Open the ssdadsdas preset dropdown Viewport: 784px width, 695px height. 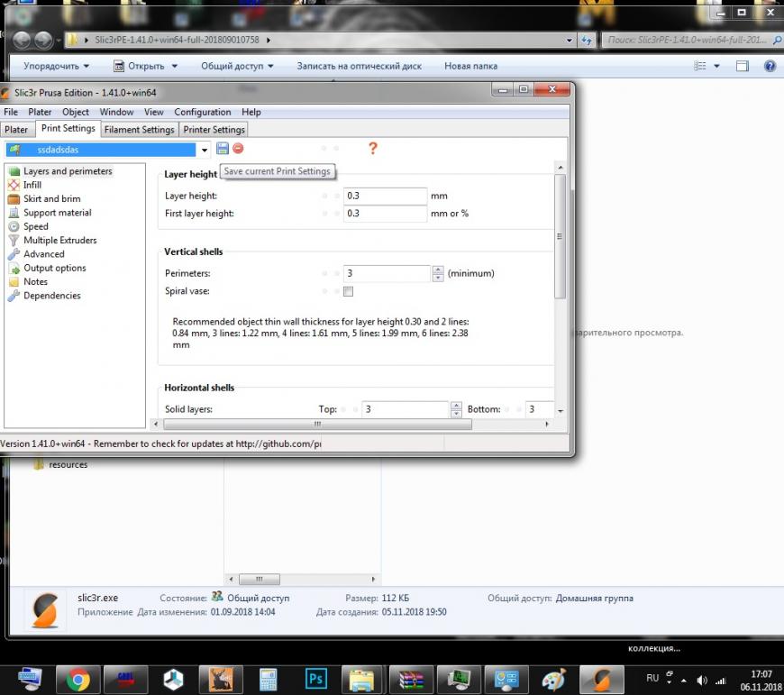click(205, 150)
